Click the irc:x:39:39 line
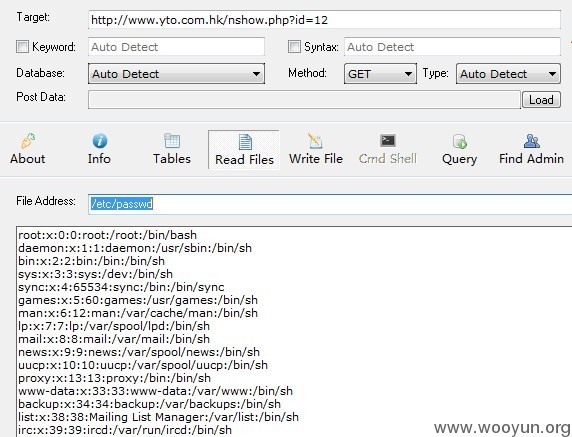The width and height of the screenshot is (572, 437). [x=125, y=430]
